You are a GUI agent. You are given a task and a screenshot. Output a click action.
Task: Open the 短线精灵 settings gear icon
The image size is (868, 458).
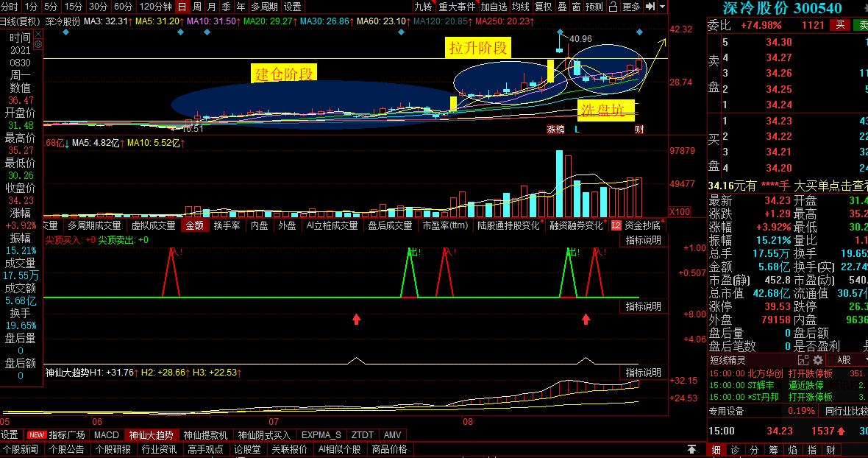818,360
